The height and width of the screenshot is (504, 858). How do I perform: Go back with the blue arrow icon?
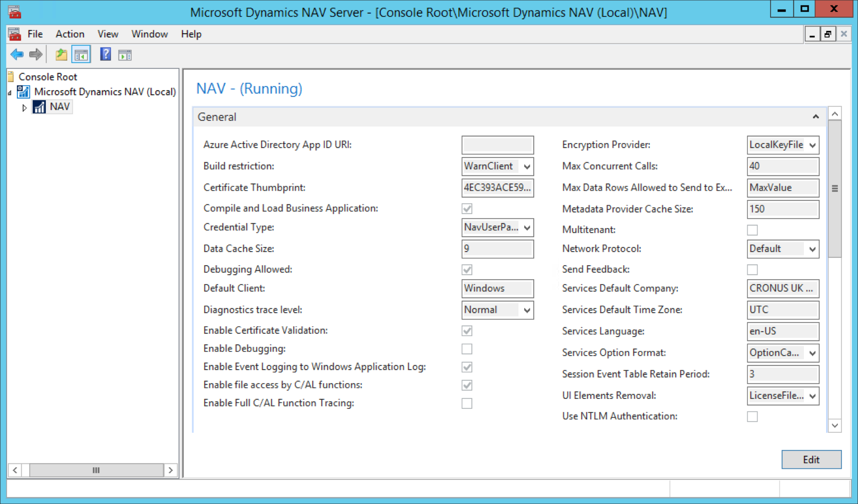(17, 55)
